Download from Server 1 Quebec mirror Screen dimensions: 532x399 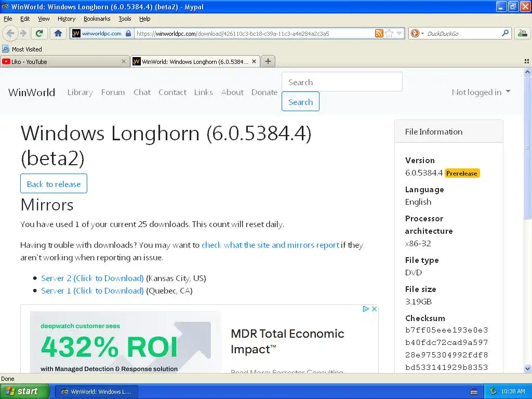(92, 291)
